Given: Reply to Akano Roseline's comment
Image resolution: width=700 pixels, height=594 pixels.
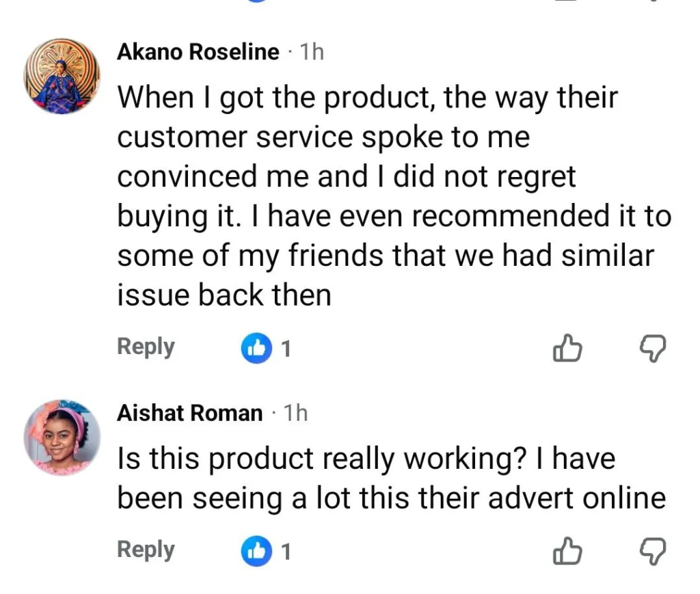Looking at the screenshot, I should pos(146,347).
